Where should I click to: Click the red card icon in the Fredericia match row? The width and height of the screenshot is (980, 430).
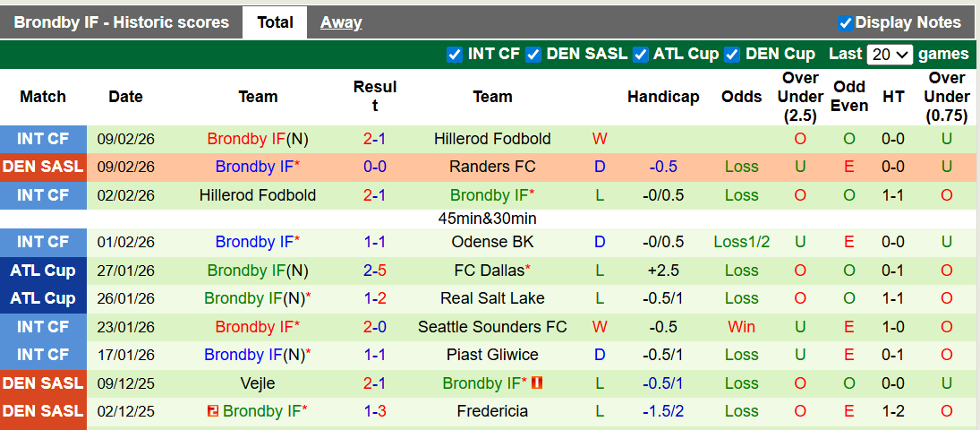[213, 411]
